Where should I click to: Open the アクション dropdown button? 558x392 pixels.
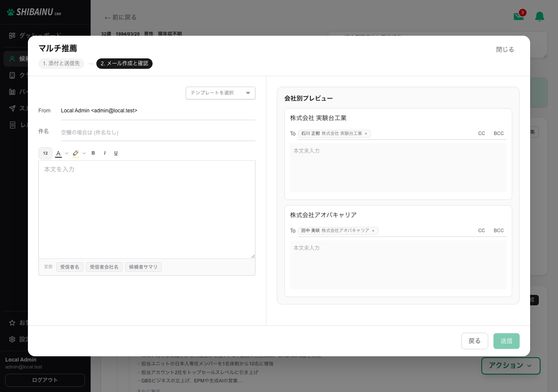[x=510, y=365]
